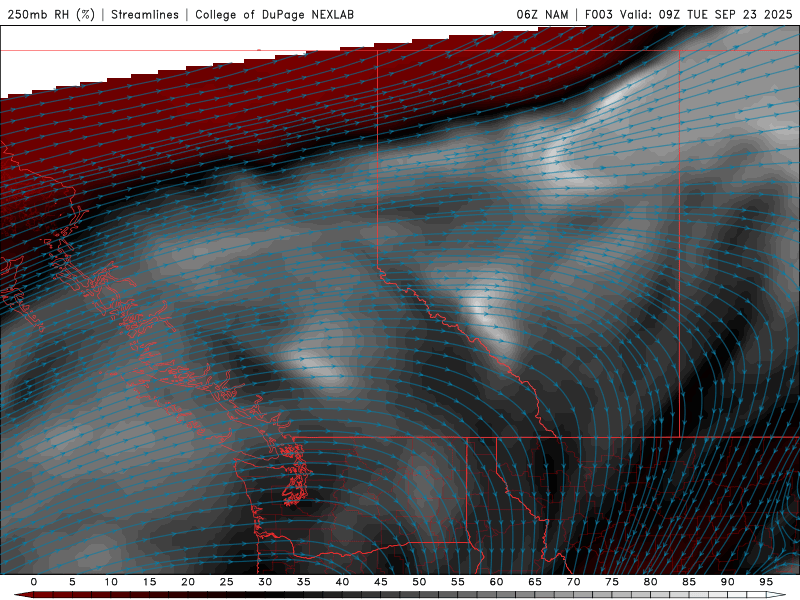Click the 45 tick label on color scale
Image resolution: width=800 pixels, height=600 pixels.
[x=380, y=582]
